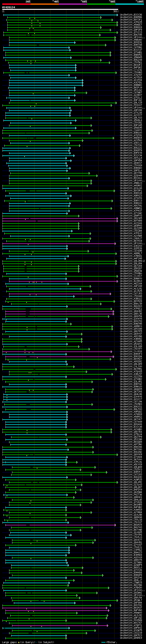
Task: Select hit label UniRef100_B3IX34
Action: (131, 156)
